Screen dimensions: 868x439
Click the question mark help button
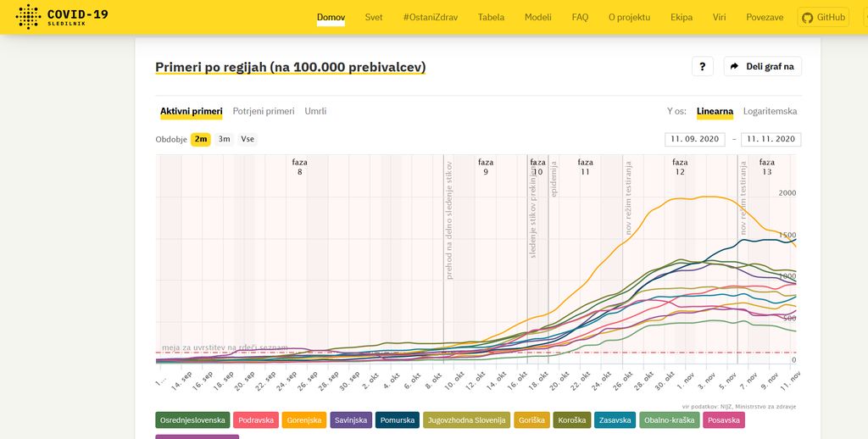pyautogui.click(x=702, y=67)
